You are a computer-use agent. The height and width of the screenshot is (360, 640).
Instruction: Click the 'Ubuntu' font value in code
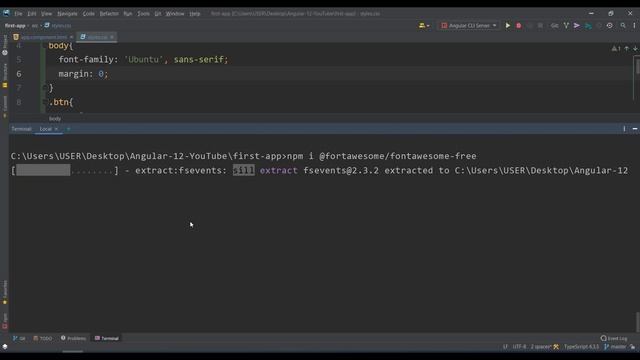[x=143, y=60]
